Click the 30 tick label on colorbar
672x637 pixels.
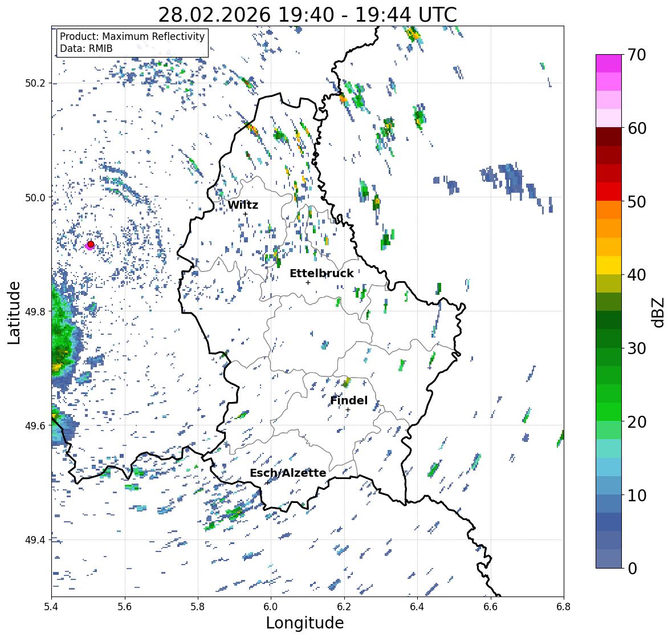coord(637,348)
